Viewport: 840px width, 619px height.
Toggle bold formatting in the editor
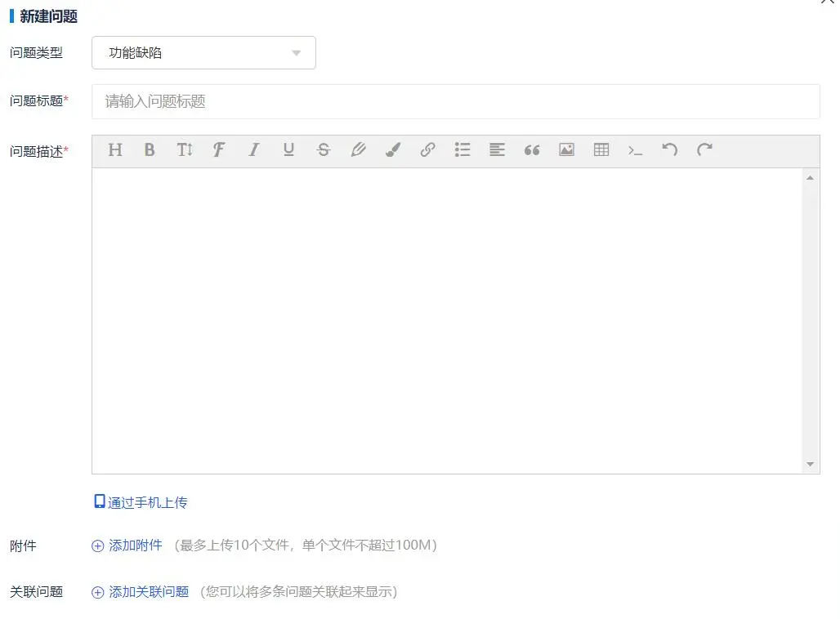[150, 149]
